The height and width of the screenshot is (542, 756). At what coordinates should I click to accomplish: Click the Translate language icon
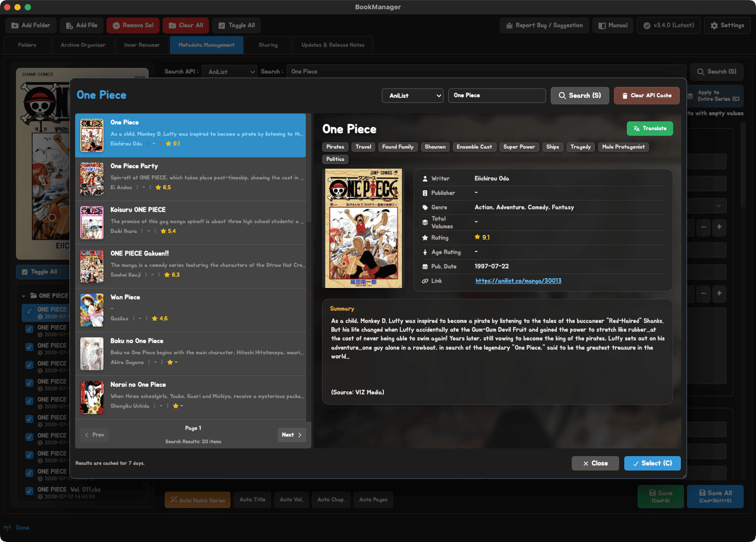pos(637,129)
